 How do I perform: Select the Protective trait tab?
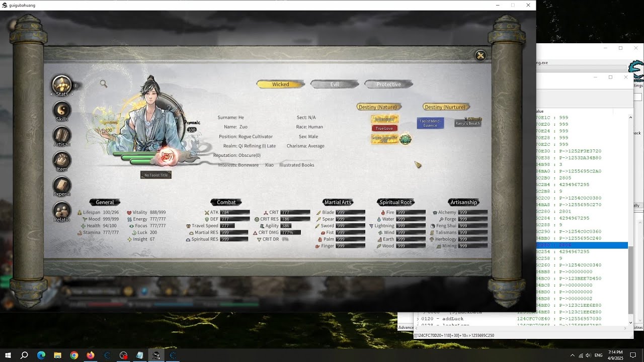coord(388,84)
